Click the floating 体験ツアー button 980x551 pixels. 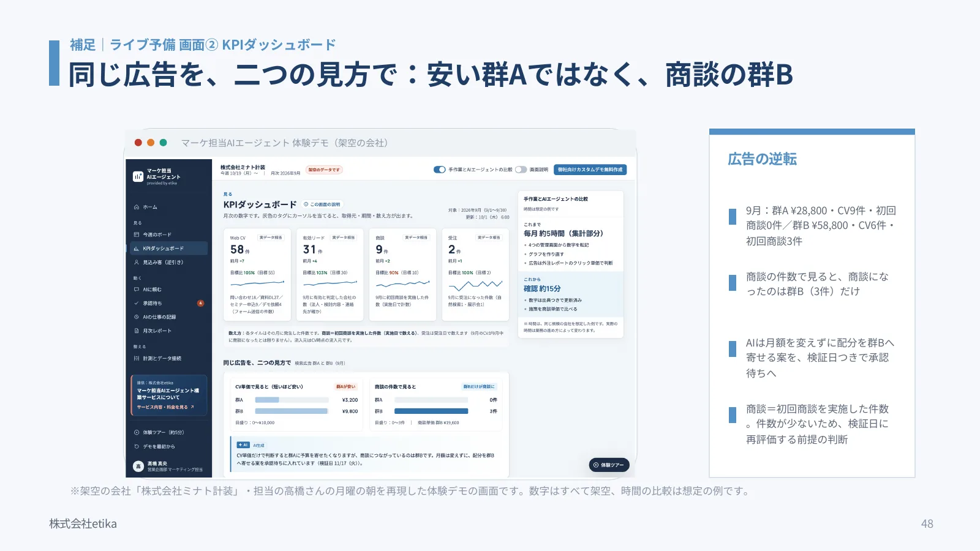coord(609,465)
